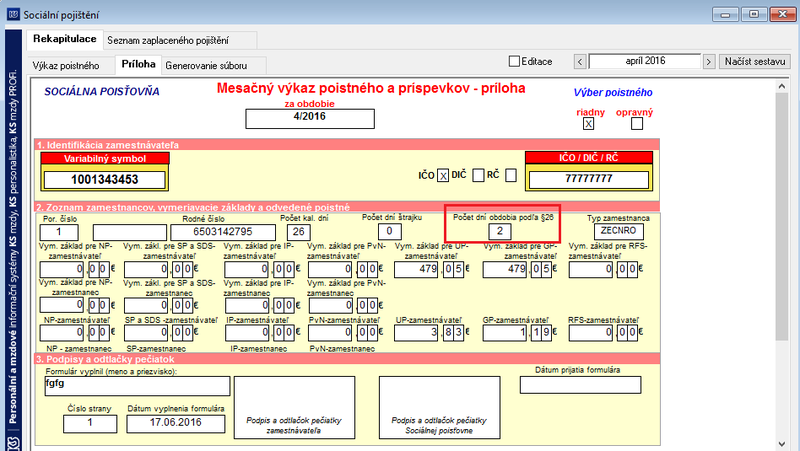800x451 pixels.
Task: Click the vertical scrollbar thumb
Action: [x=782, y=217]
